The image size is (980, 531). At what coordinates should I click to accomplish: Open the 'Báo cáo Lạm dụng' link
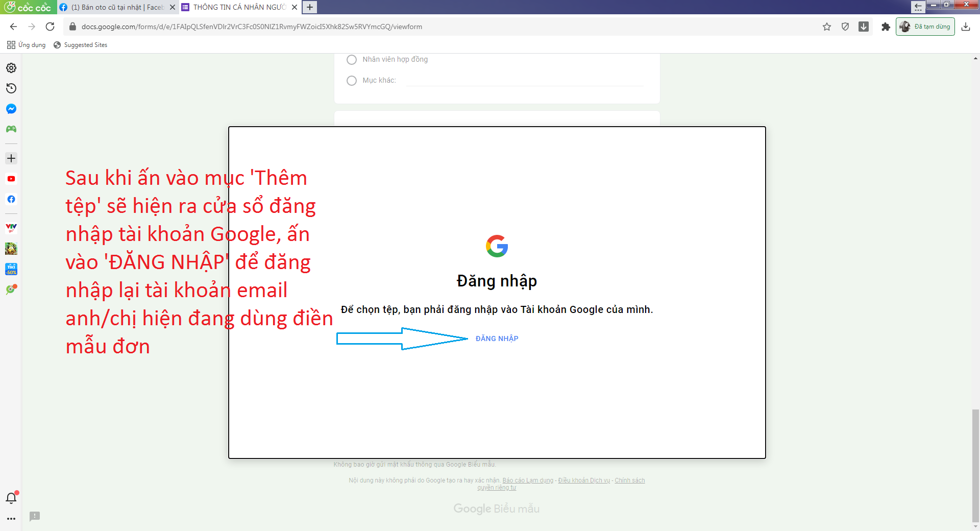click(528, 480)
